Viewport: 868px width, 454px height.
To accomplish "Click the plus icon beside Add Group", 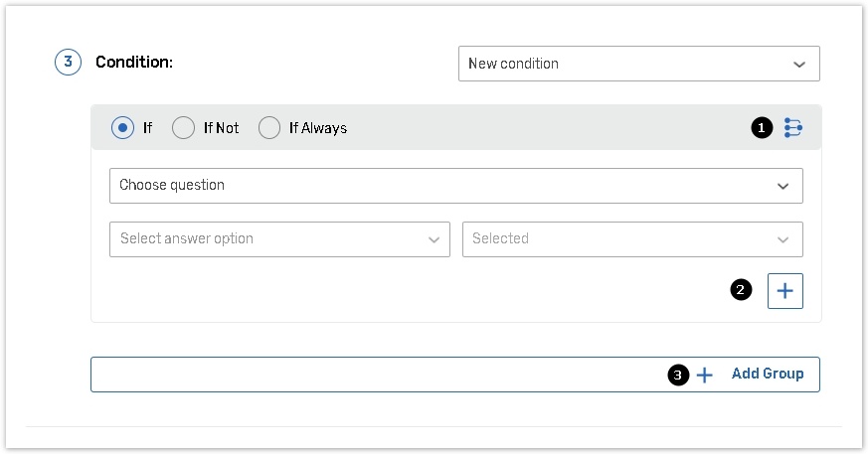I will tap(705, 375).
